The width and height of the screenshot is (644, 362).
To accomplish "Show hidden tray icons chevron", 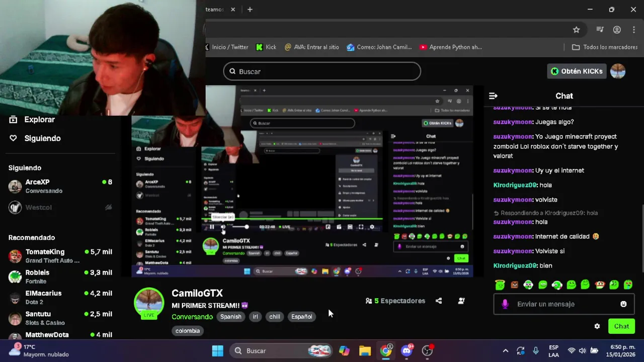I will click(x=506, y=351).
